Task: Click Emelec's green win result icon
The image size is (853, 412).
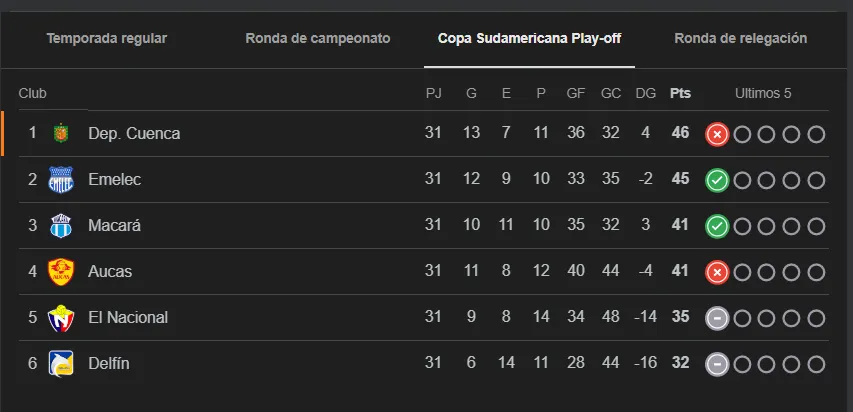Action: tap(716, 180)
